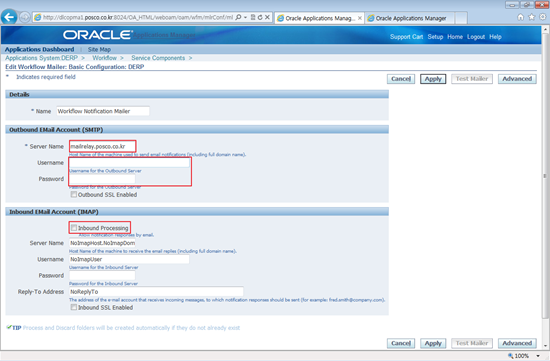Viewport: 550px width, 361px height.
Task: Click the vertical scrollbar down arrow
Action: point(545,346)
